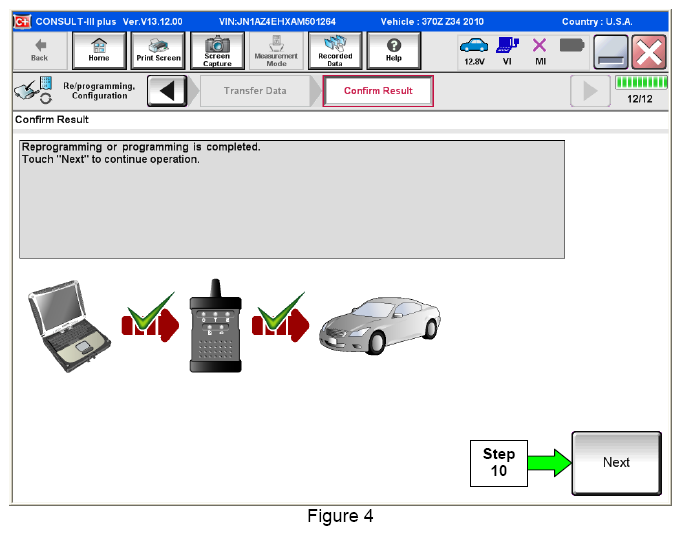The image size is (681, 535).
Task: Select the Transfer Data step tab
Action: [x=255, y=91]
